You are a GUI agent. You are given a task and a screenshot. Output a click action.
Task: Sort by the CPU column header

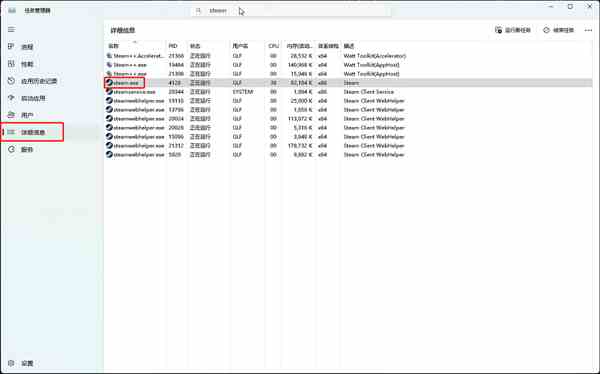tap(274, 46)
